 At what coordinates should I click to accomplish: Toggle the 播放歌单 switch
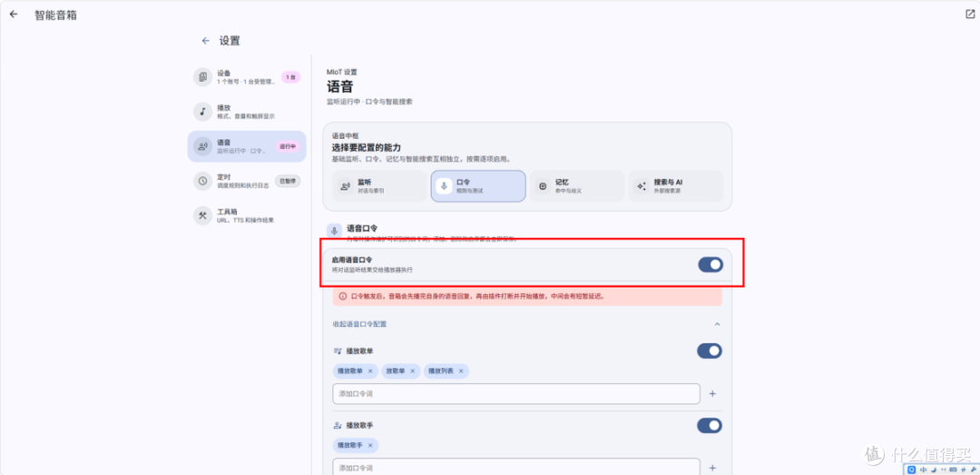[x=710, y=351]
